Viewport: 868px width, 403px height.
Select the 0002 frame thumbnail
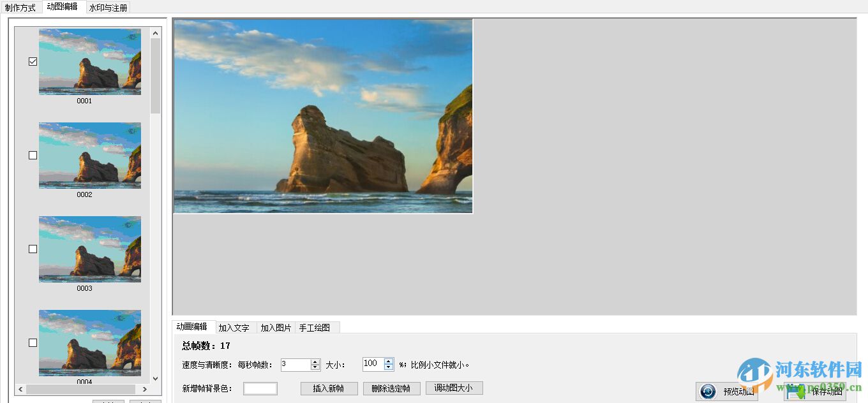(x=89, y=155)
